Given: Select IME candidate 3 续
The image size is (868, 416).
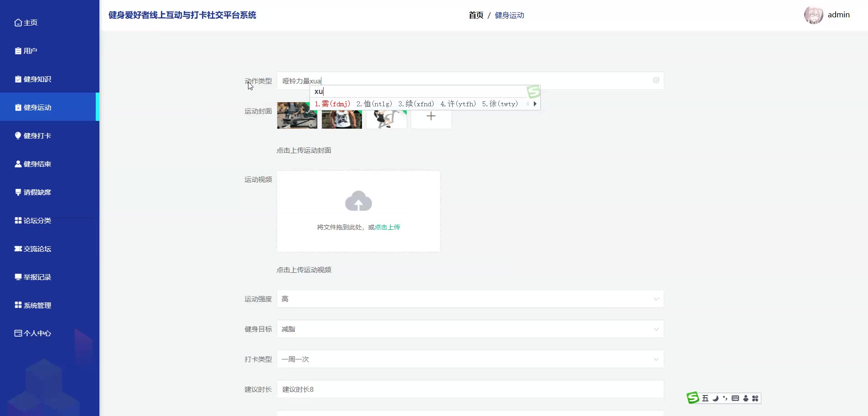Looking at the screenshot, I should [x=416, y=104].
